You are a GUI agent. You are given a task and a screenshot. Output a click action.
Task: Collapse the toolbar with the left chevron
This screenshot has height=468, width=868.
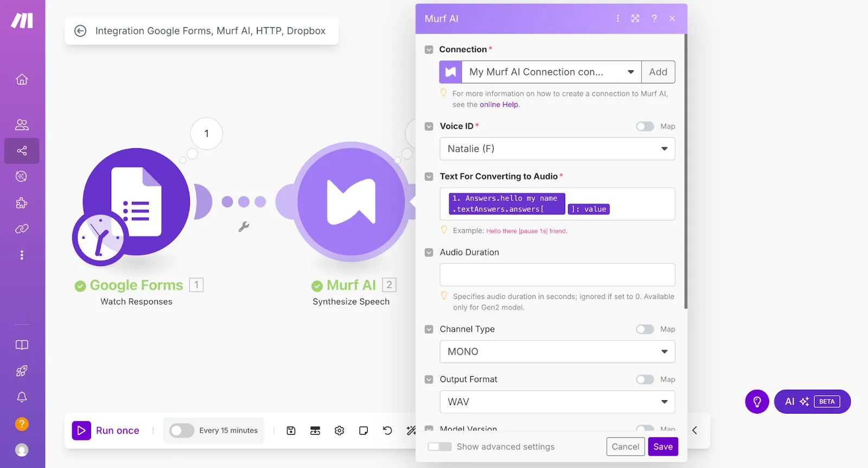(x=694, y=431)
